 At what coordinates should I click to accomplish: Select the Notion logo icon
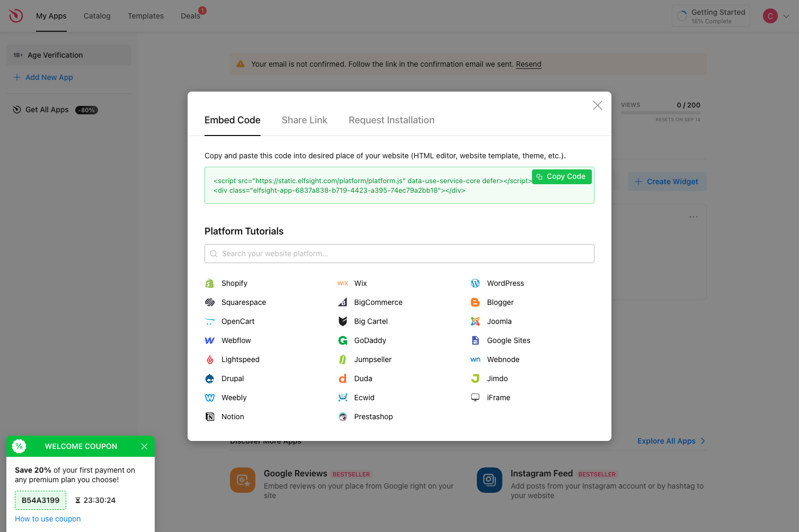coord(210,417)
